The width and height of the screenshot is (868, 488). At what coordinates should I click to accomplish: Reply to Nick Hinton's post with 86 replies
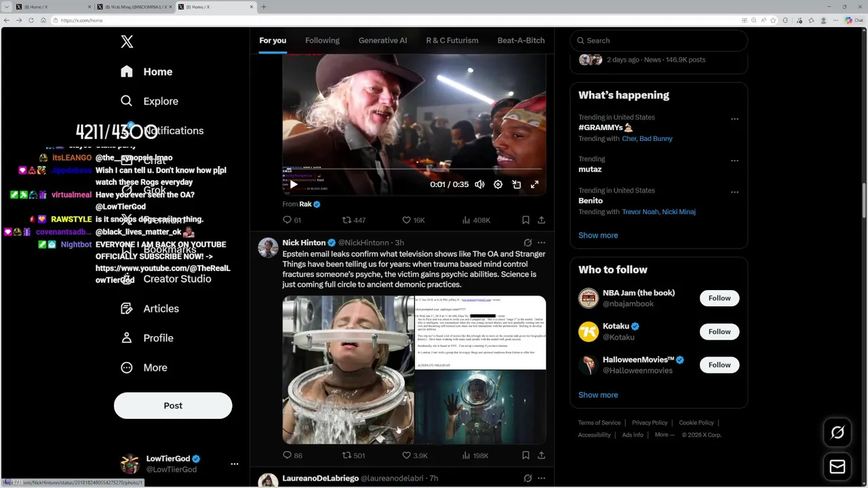click(293, 455)
